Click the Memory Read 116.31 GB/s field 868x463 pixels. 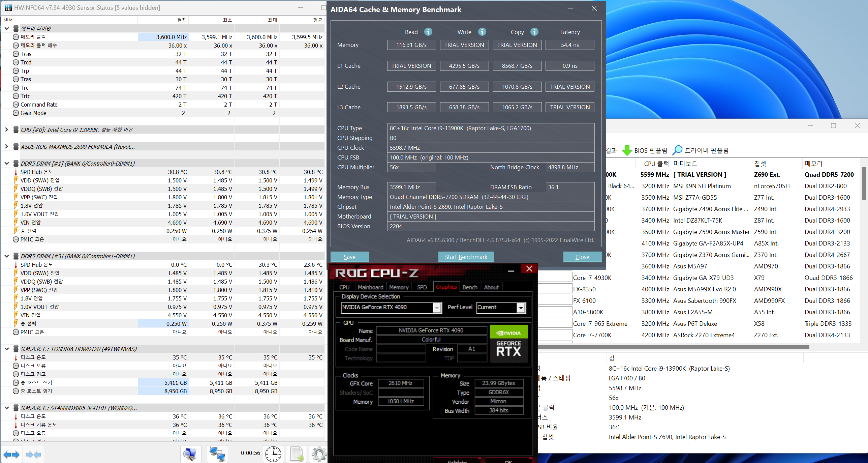pyautogui.click(x=411, y=45)
